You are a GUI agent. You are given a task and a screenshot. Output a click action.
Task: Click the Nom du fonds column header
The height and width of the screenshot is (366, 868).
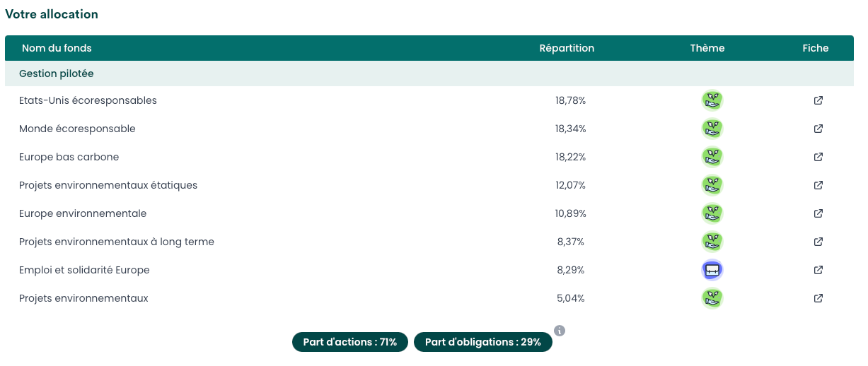click(x=57, y=48)
